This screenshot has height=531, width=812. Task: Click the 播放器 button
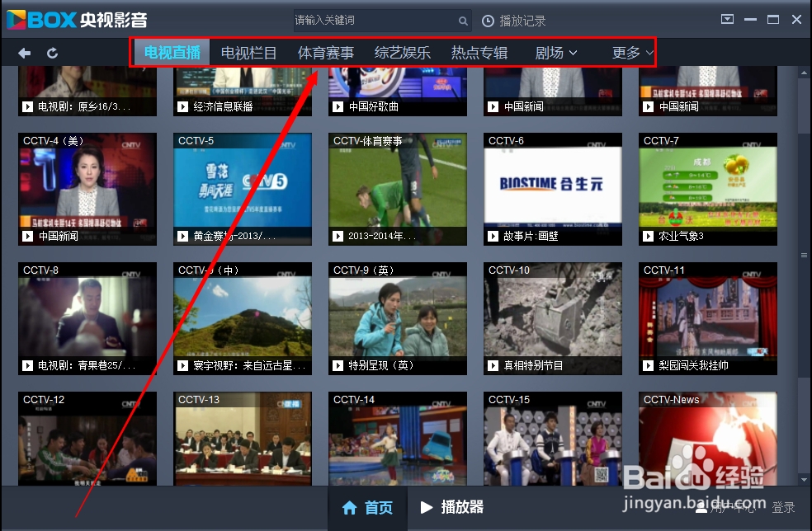[x=451, y=507]
